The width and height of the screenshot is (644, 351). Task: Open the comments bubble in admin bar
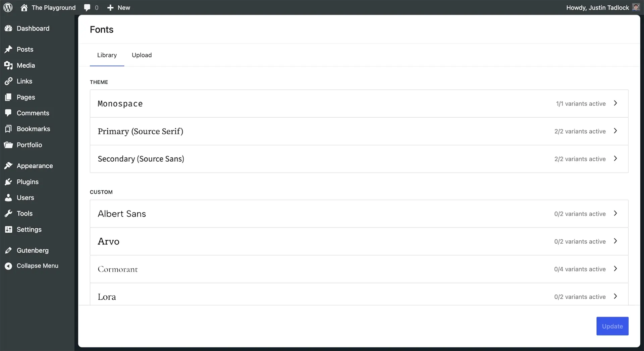(x=87, y=7)
